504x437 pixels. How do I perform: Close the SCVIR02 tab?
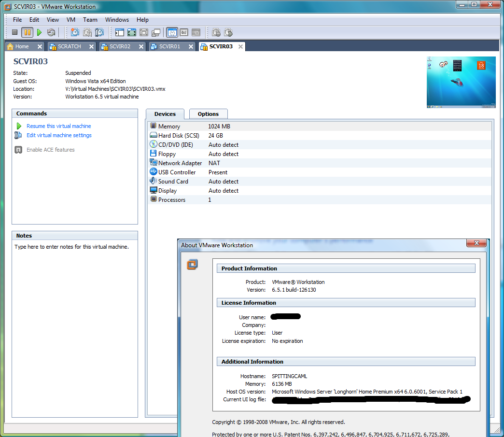tap(141, 47)
